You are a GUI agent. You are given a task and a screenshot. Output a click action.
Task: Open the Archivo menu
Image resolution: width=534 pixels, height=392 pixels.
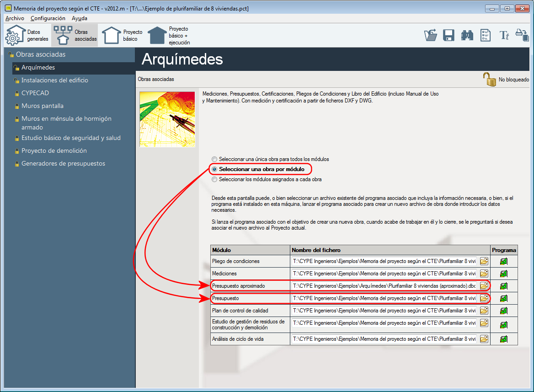tap(15, 18)
